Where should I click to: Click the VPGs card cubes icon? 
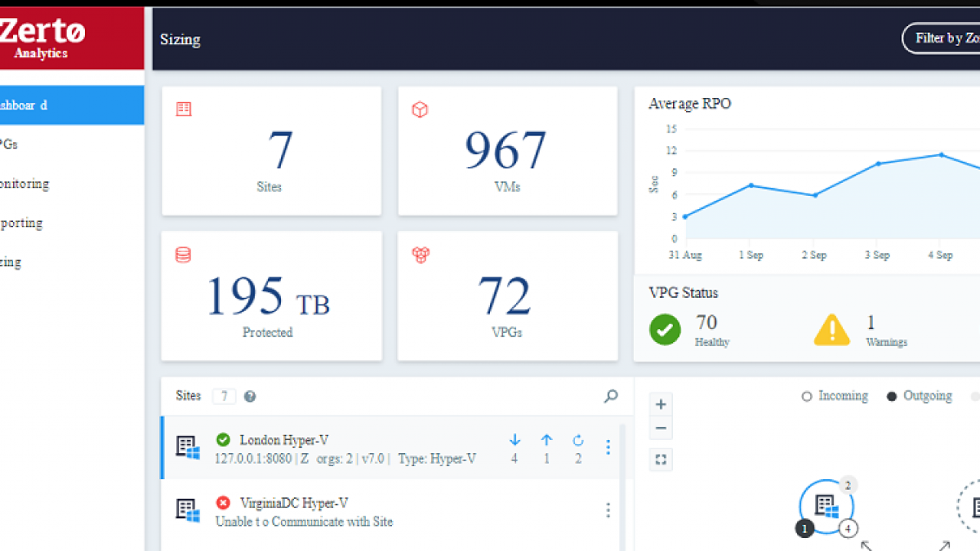tap(420, 255)
